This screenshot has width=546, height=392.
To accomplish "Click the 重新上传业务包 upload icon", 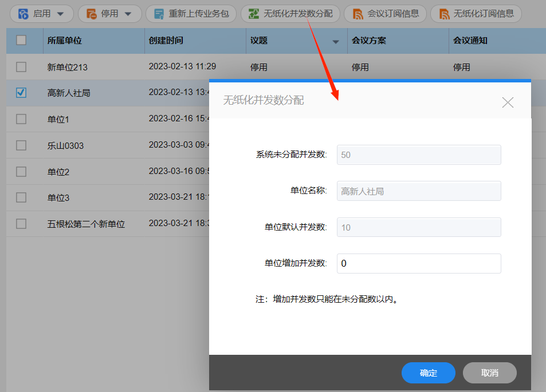I will (x=159, y=14).
